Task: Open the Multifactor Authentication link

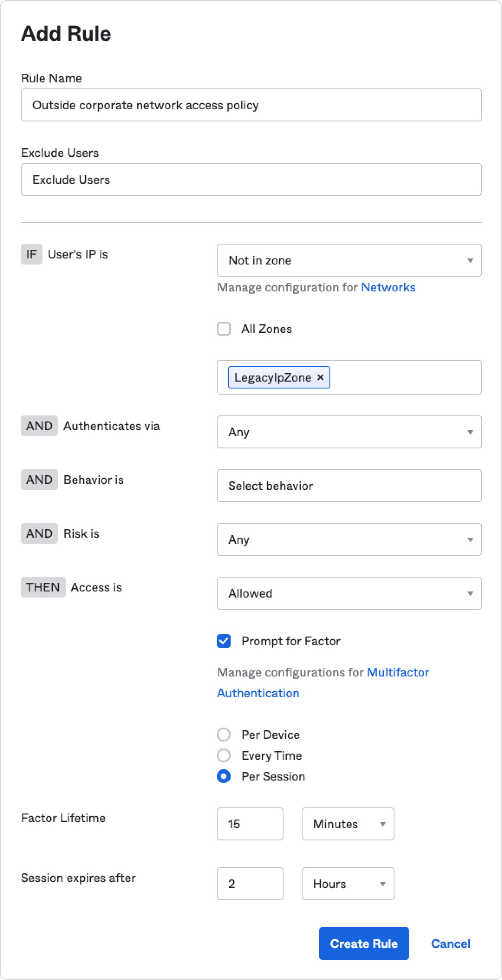Action: tap(398, 673)
